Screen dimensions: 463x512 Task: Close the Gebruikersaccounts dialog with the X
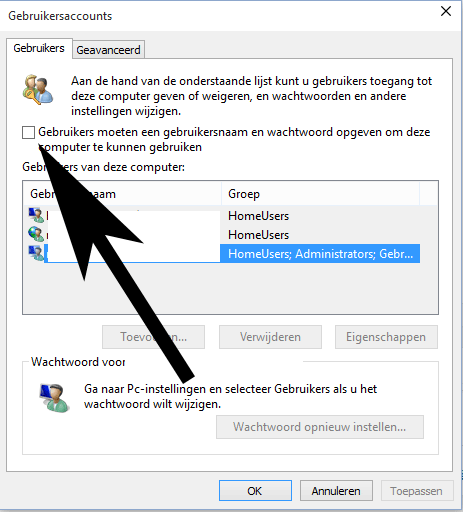click(446, 11)
